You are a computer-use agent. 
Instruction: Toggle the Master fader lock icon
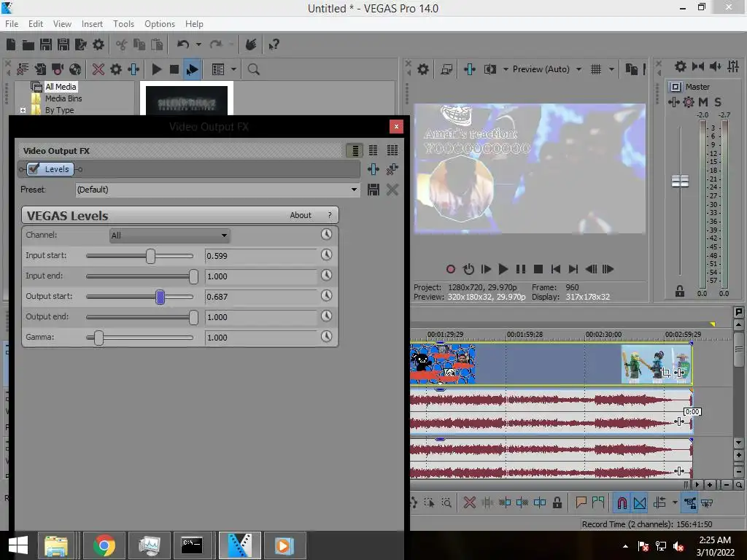[680, 291]
